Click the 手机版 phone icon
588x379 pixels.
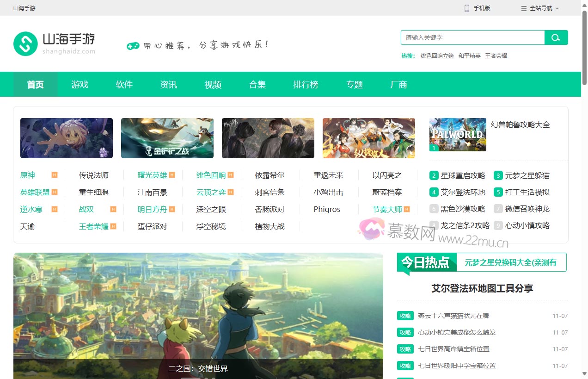pyautogui.click(x=466, y=8)
